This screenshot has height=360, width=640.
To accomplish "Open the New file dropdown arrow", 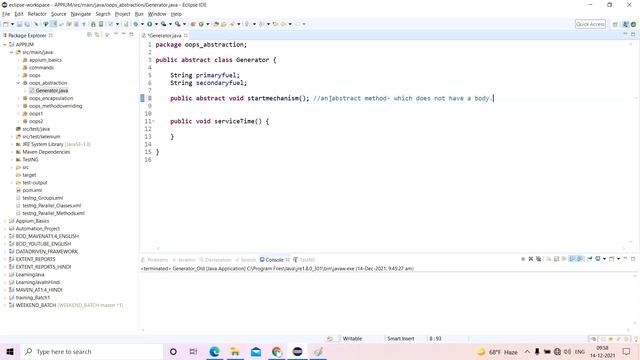I will 12,24.
